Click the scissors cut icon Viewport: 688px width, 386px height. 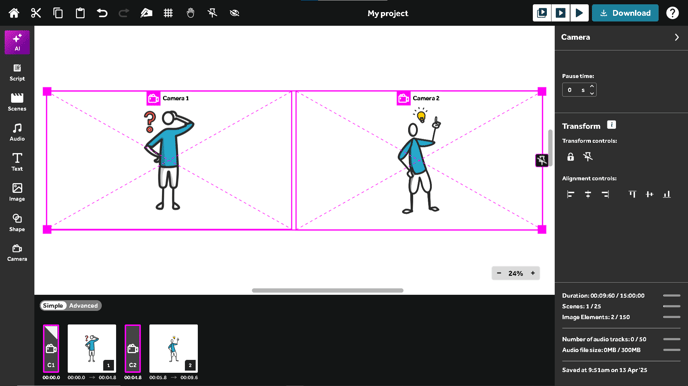pyautogui.click(x=36, y=13)
